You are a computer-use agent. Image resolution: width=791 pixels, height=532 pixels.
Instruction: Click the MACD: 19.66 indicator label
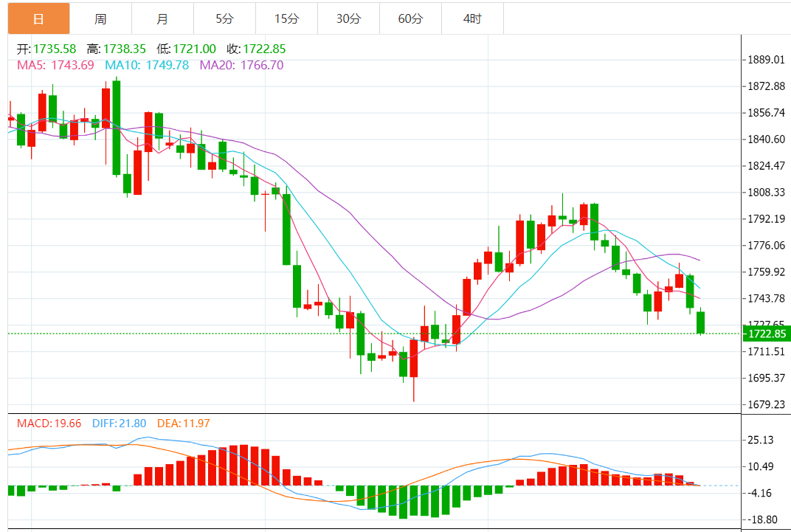click(49, 423)
